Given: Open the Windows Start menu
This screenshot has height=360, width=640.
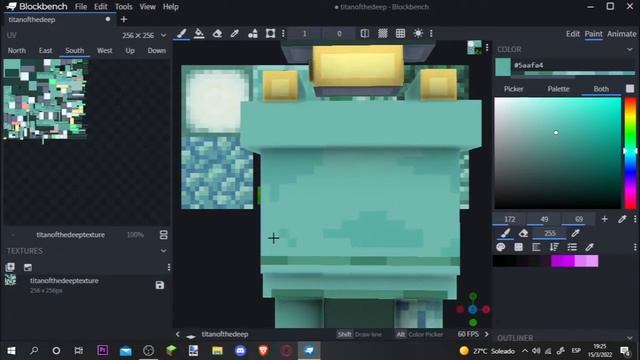Looking at the screenshot, I should click(x=11, y=351).
